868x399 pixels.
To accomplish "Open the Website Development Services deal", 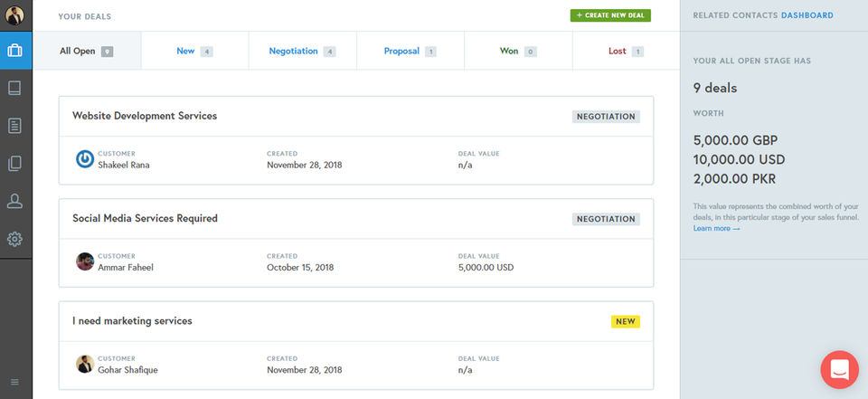I will tap(145, 116).
